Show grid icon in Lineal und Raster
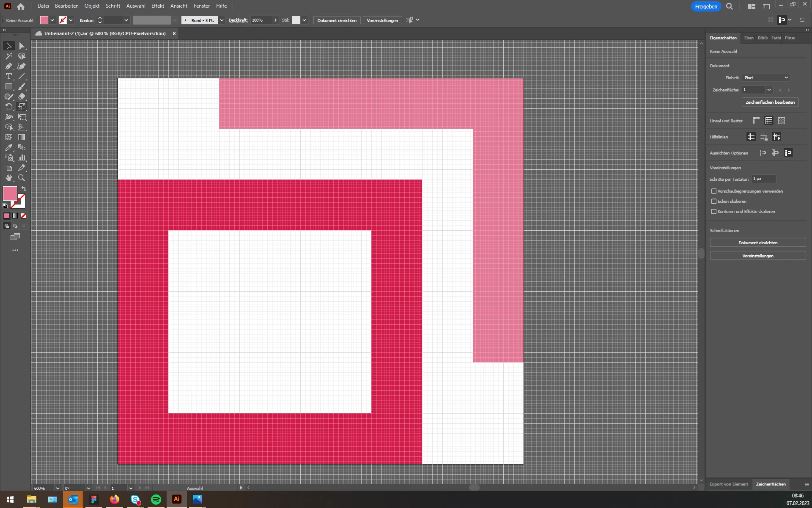812x508 pixels. [x=768, y=121]
